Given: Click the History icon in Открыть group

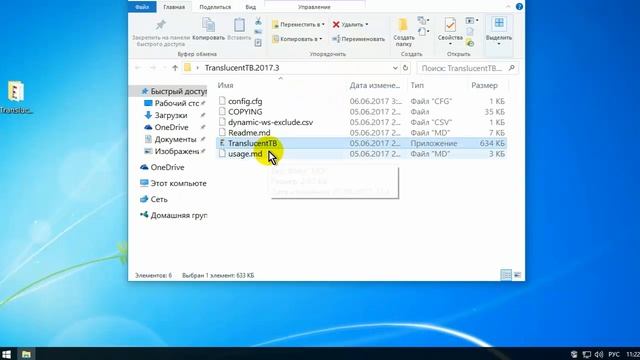Looking at the screenshot, I should coord(470,42).
